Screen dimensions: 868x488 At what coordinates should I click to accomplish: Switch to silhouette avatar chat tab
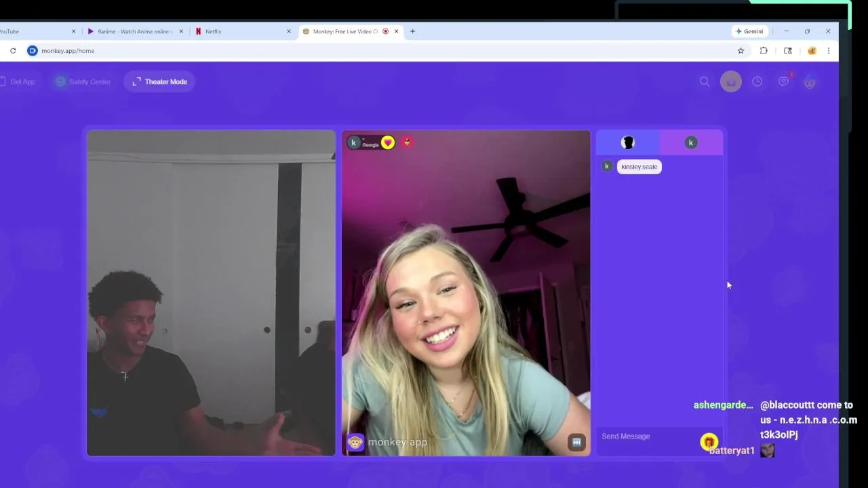tap(628, 142)
